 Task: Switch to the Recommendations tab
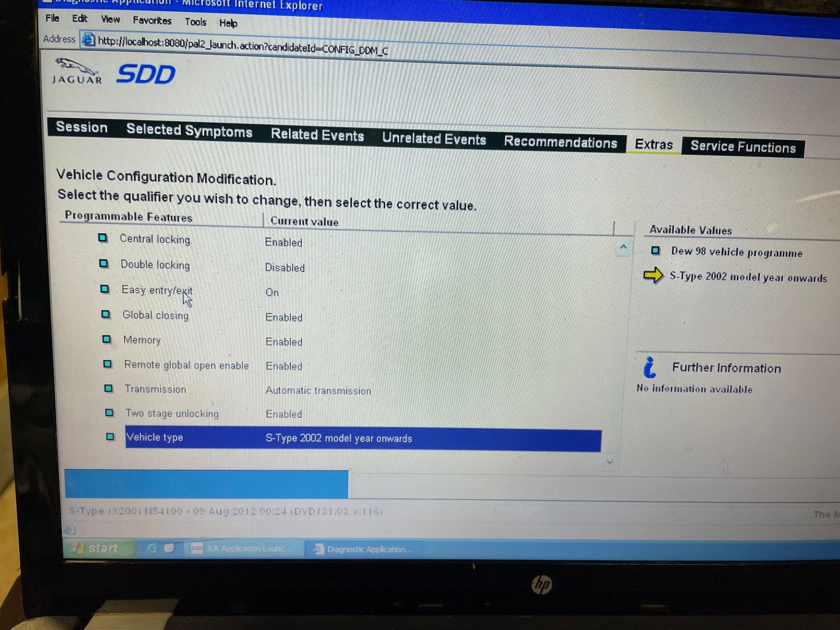coord(560,142)
